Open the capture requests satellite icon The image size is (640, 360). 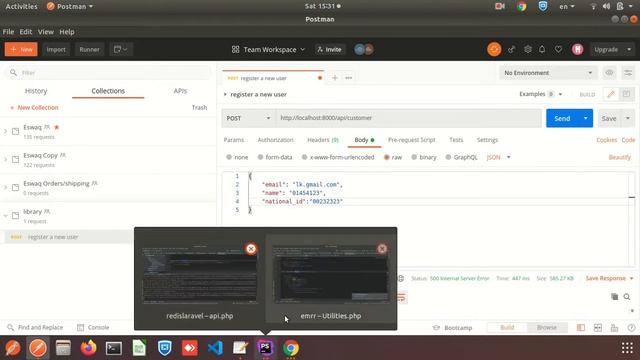(x=511, y=49)
